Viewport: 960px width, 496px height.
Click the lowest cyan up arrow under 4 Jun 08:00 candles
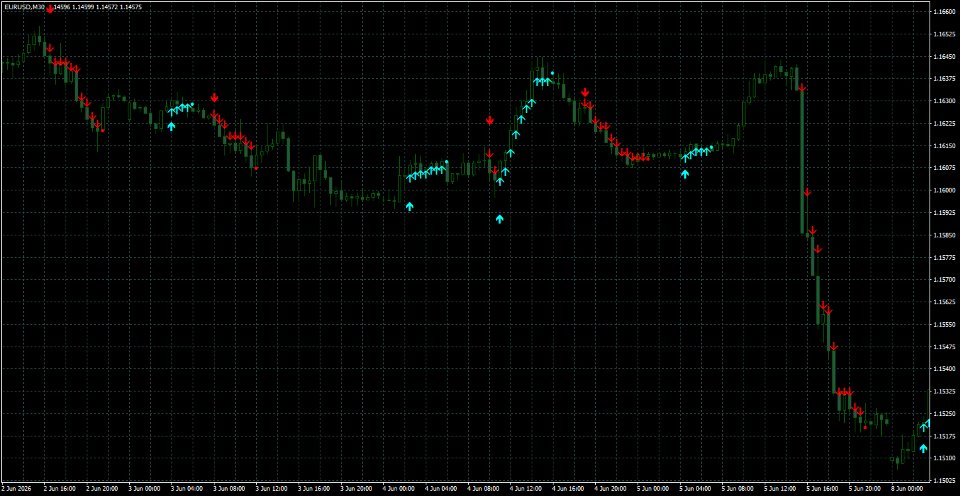click(x=500, y=219)
